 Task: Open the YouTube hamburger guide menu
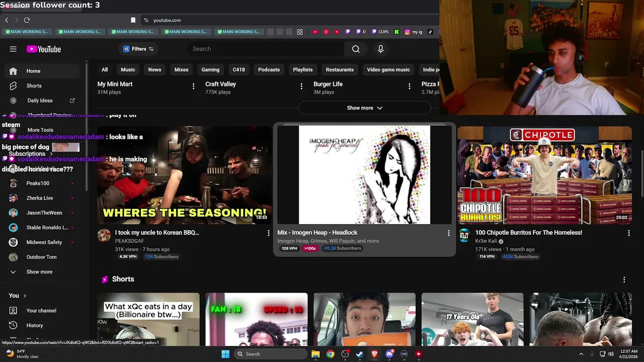(x=13, y=49)
